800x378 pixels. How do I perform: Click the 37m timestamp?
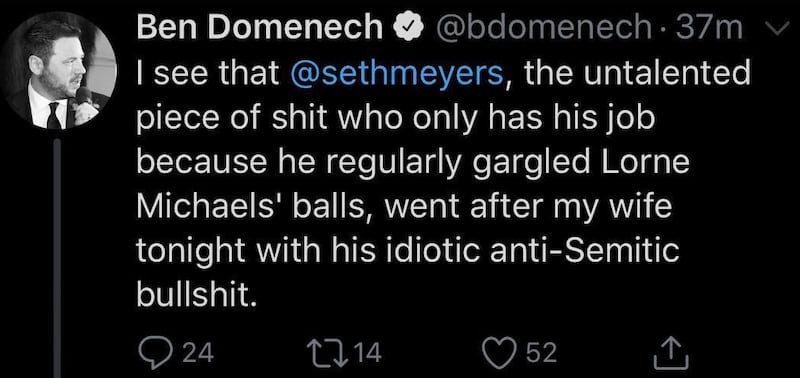coord(708,29)
